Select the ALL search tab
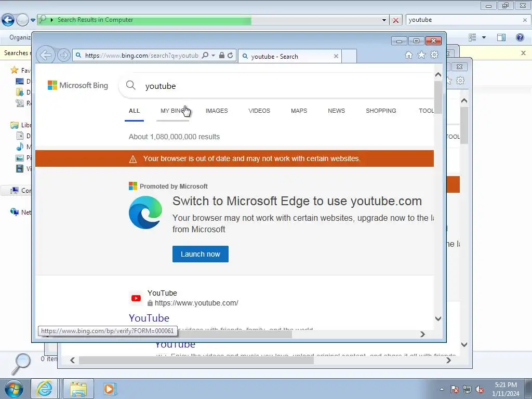 (x=135, y=111)
